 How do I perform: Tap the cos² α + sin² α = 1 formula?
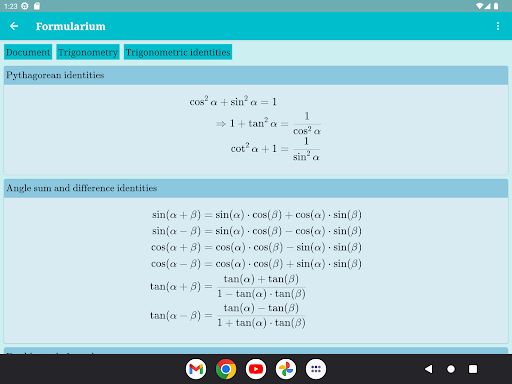[x=233, y=101]
